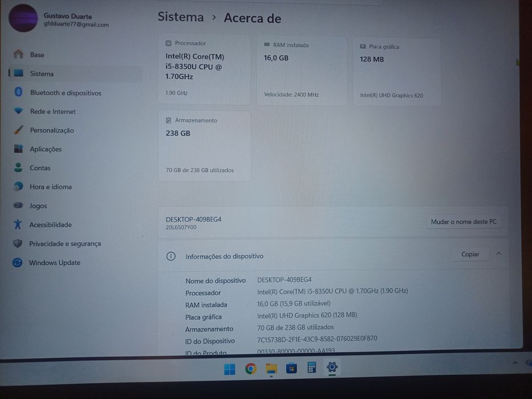Select 16,0 GB (15,9 GB utilizável) text

294,304
